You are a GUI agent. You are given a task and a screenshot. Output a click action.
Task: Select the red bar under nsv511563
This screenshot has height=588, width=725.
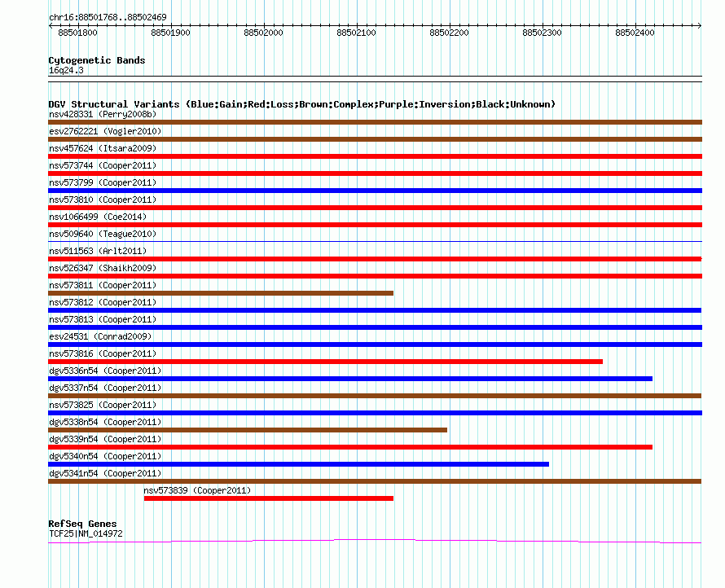pyautogui.click(x=375, y=259)
